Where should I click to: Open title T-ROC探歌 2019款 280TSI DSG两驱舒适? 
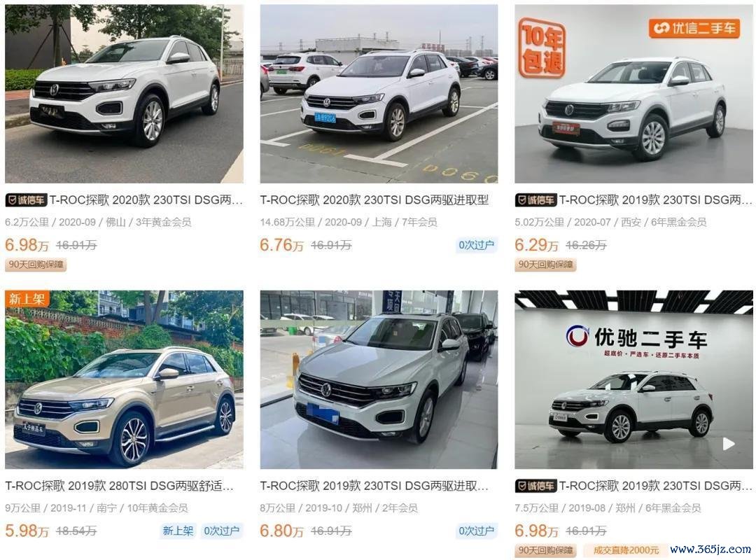(119, 486)
